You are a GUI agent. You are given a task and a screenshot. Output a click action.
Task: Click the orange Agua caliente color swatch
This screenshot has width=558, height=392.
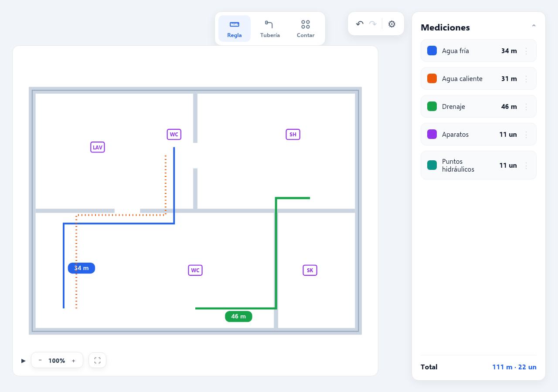(x=432, y=78)
